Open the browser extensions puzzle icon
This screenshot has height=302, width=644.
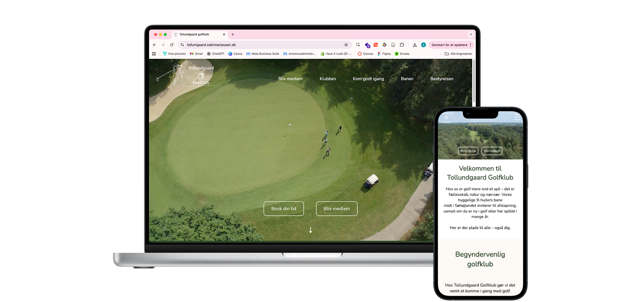pos(401,45)
